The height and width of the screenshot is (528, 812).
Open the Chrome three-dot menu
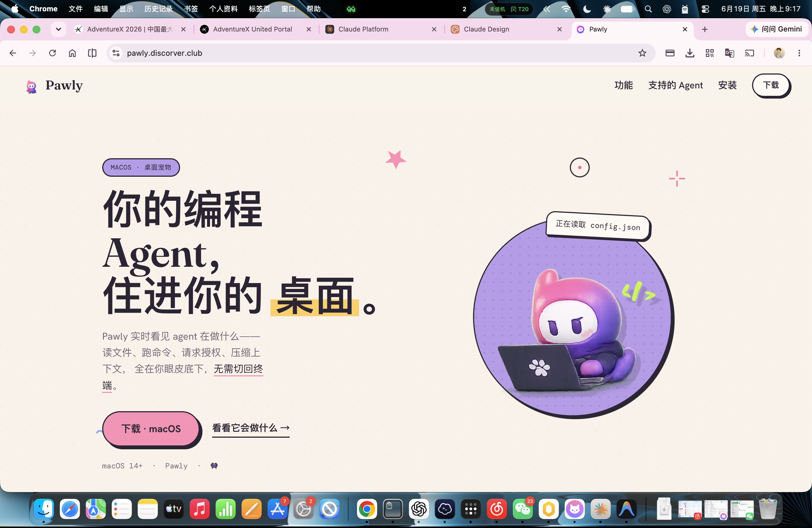tap(799, 53)
